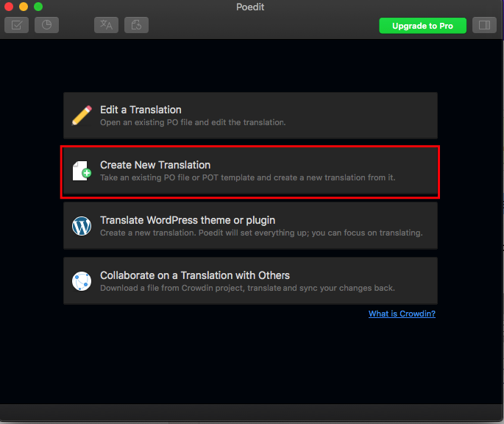Open the Edit a Translation option
Image resolution: width=504 pixels, height=424 pixels.
coord(250,116)
